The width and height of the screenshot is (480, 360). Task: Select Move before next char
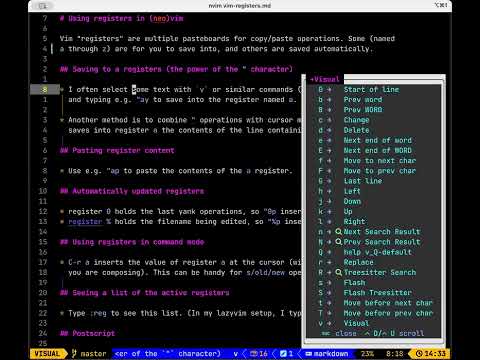pyautogui.click(x=388, y=303)
